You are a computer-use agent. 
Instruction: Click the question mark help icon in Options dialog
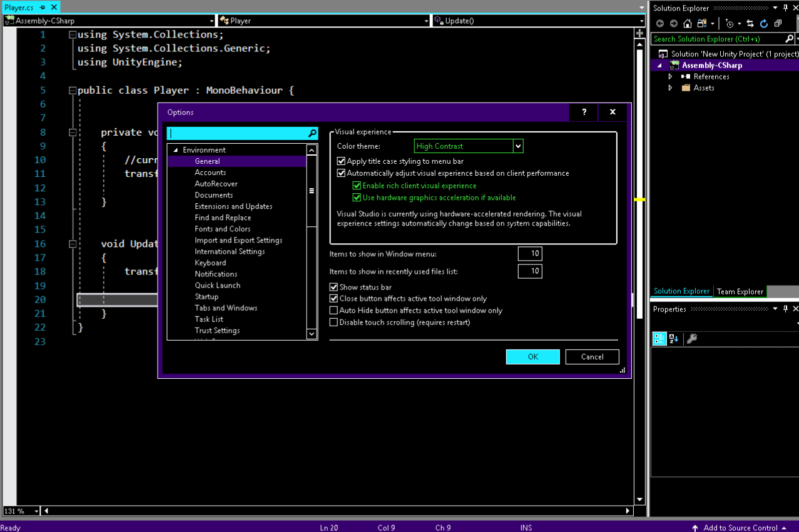[584, 112]
